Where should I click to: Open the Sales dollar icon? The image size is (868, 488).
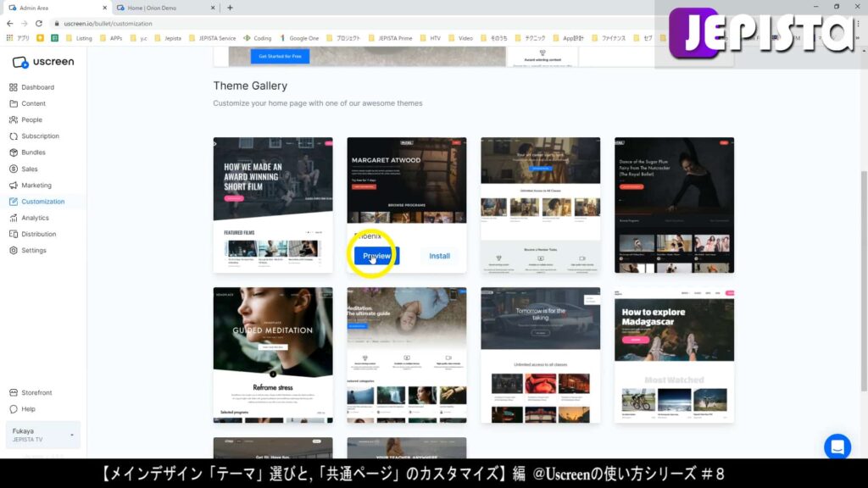(14, 169)
